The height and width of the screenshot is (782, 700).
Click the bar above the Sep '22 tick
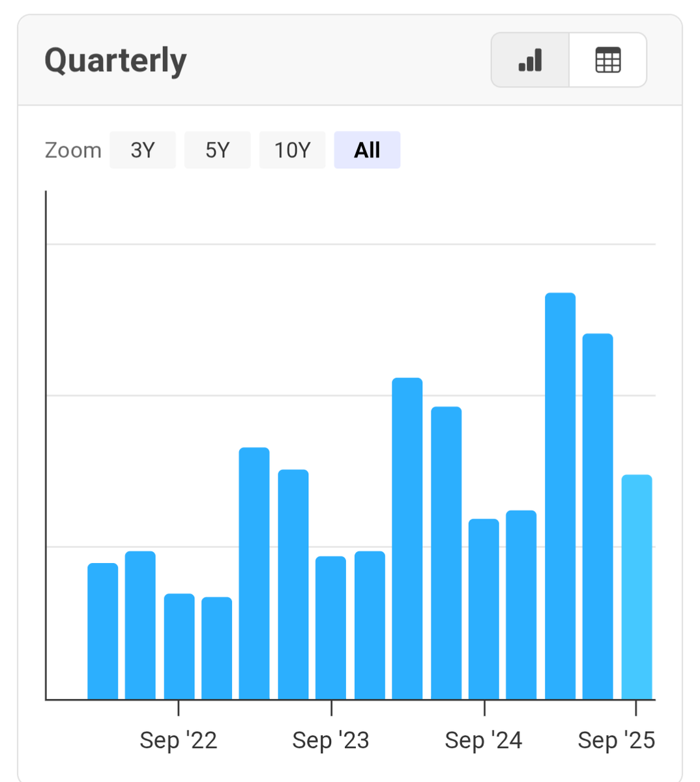(179, 646)
